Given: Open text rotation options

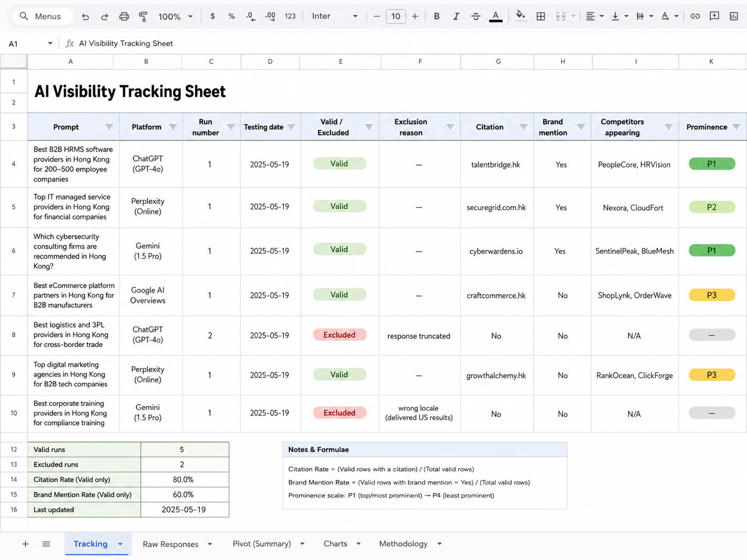Looking at the screenshot, I should (670, 17).
